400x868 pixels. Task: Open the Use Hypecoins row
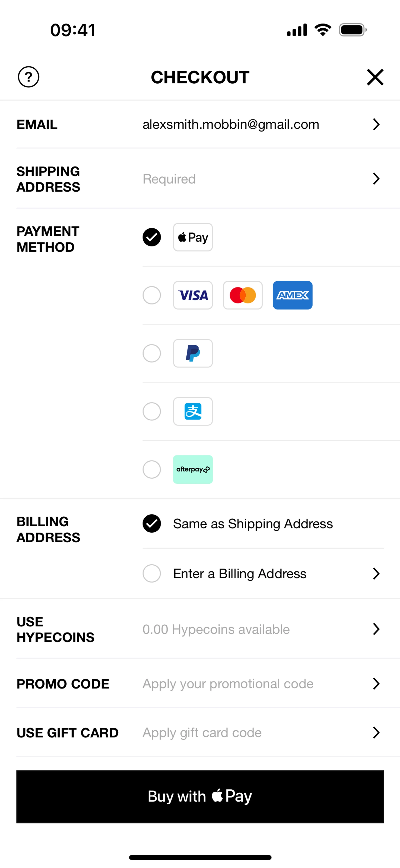tap(376, 629)
